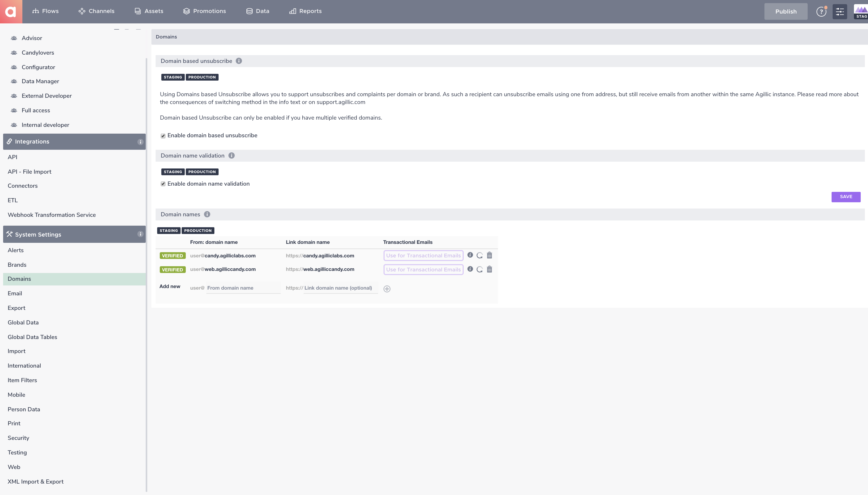This screenshot has width=868, height=495.
Task: Show info for Domain names section
Action: coord(207,214)
